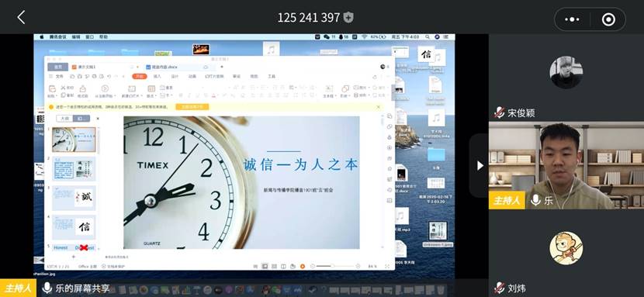Switch to the 插入 ribbon tab
The width and height of the screenshot is (644, 297).
(157, 76)
